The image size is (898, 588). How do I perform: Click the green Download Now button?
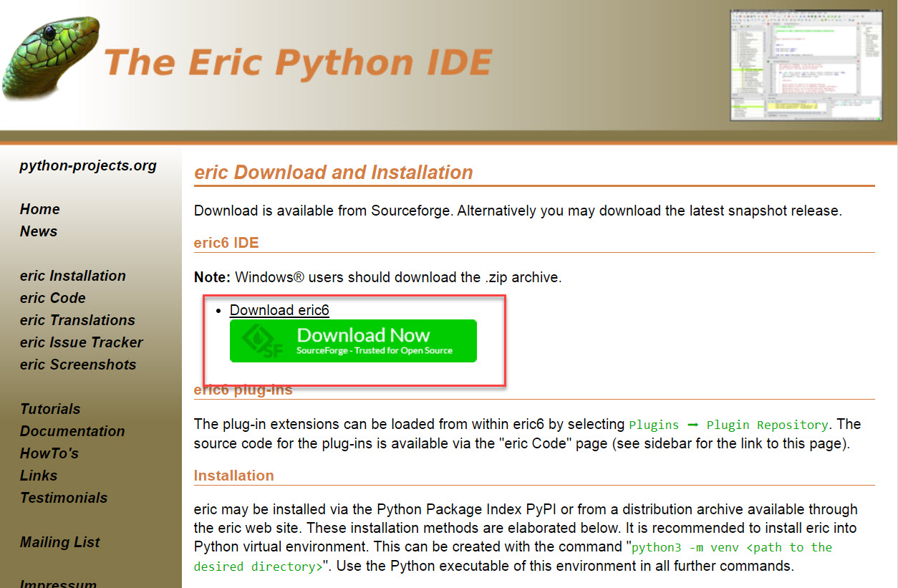tap(353, 341)
